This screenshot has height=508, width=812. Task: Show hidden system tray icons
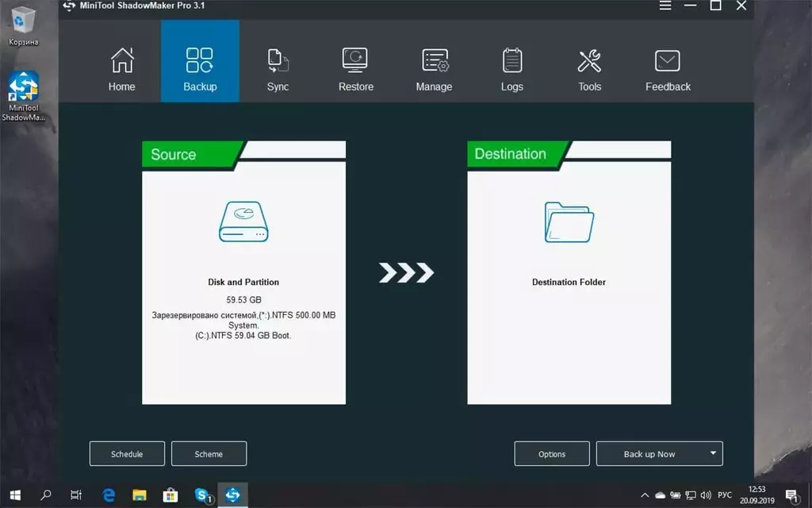645,495
